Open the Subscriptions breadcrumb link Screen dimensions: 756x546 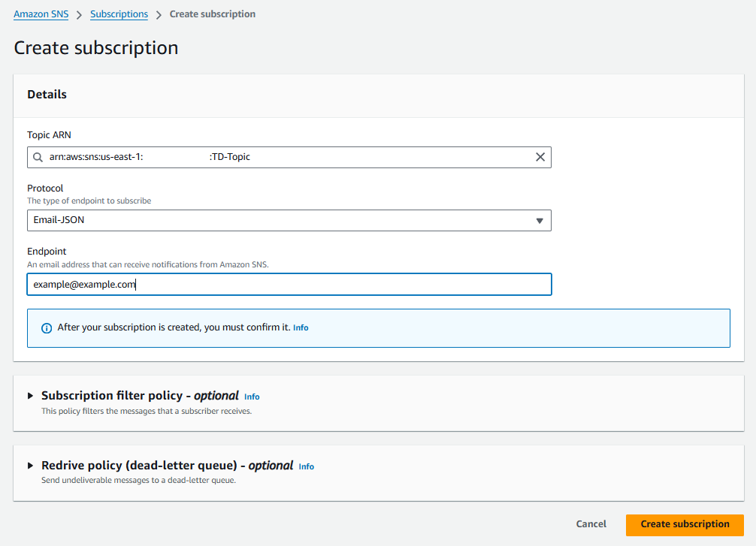[119, 14]
